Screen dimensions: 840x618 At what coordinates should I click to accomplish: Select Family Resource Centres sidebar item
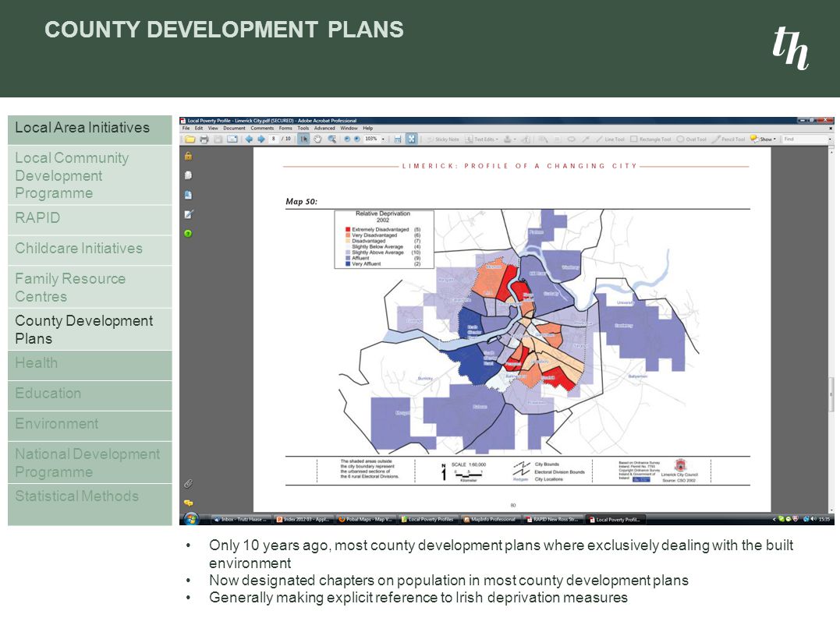[90, 287]
